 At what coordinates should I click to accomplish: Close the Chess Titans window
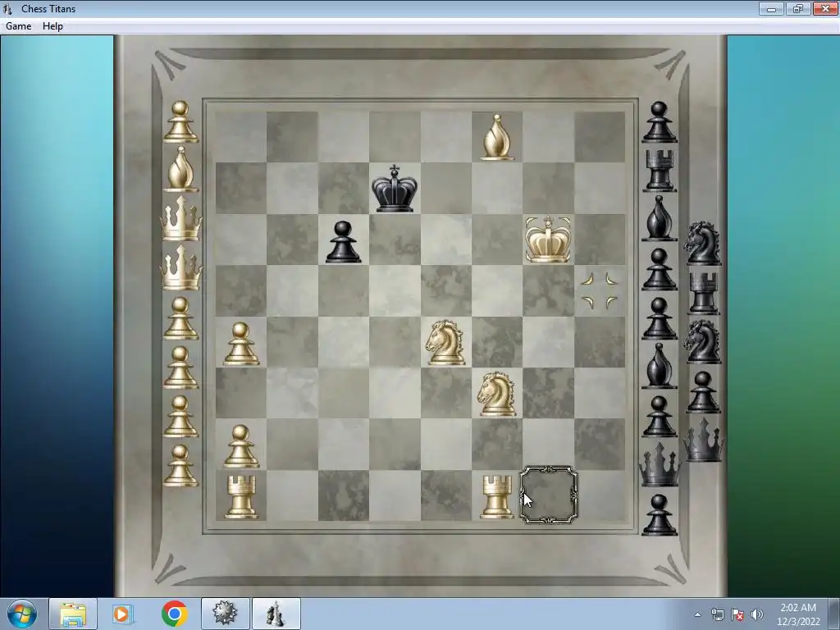pos(825,8)
